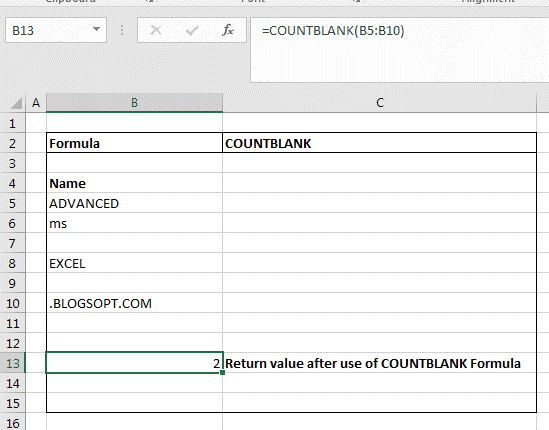Select row 14 header

(x=13, y=383)
